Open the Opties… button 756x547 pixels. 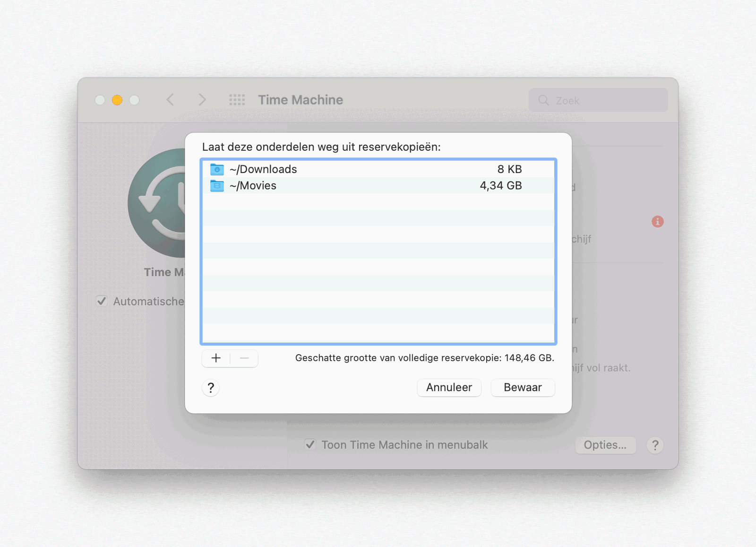click(x=605, y=445)
